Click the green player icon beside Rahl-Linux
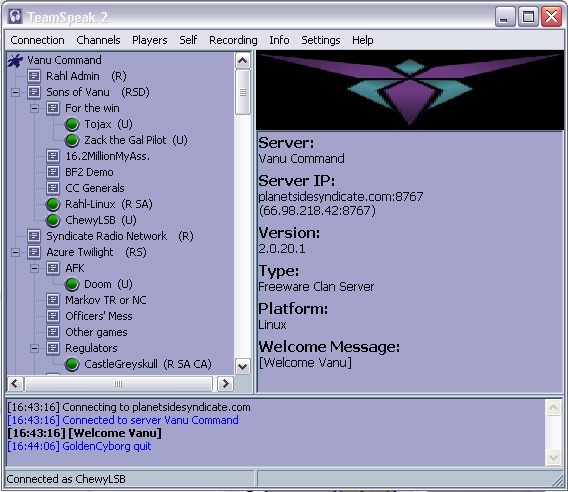 [x=53, y=204]
